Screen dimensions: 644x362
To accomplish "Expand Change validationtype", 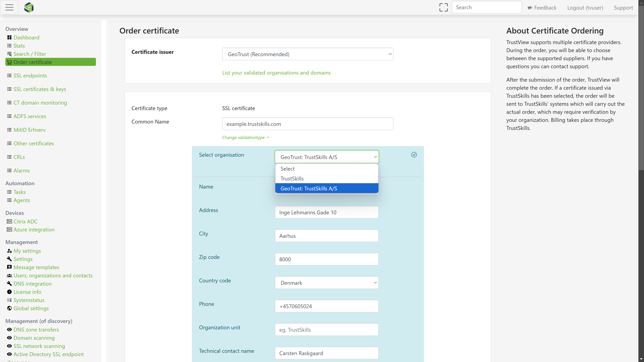I will point(246,137).
